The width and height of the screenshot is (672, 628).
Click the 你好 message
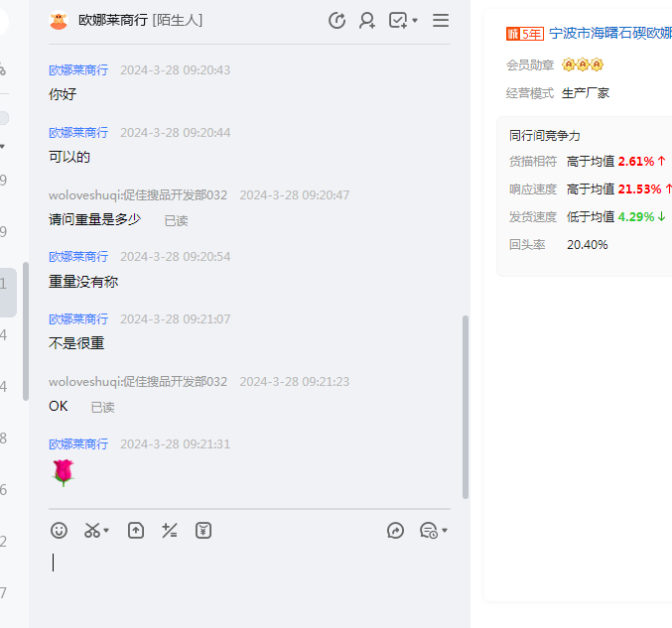point(63,94)
